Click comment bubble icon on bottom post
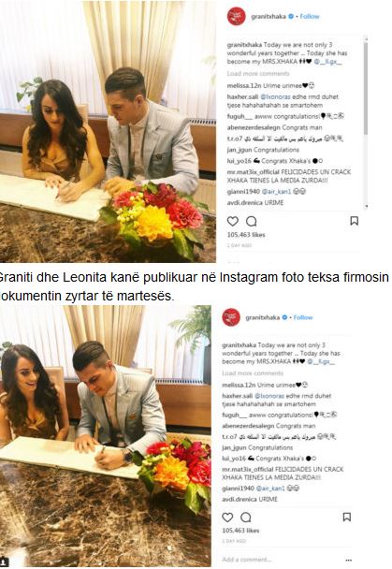 coord(246,518)
